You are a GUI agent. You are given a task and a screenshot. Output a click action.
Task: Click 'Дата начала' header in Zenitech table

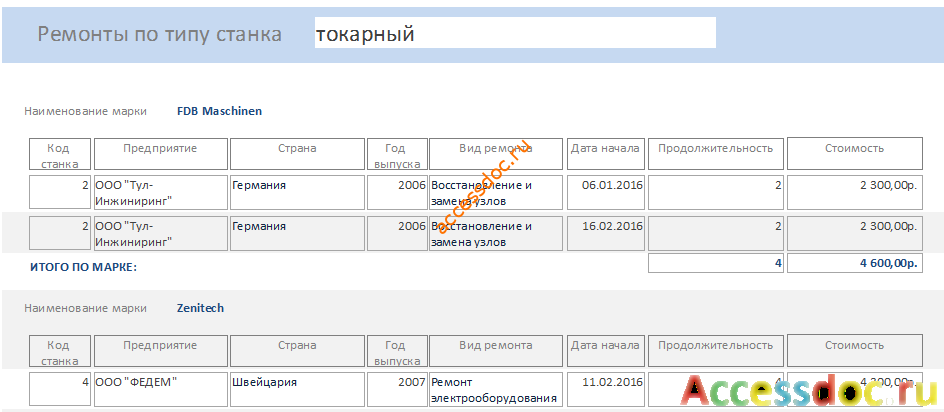[606, 351]
